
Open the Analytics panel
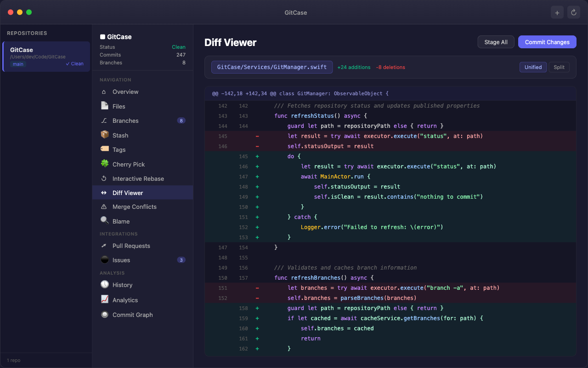tap(125, 299)
